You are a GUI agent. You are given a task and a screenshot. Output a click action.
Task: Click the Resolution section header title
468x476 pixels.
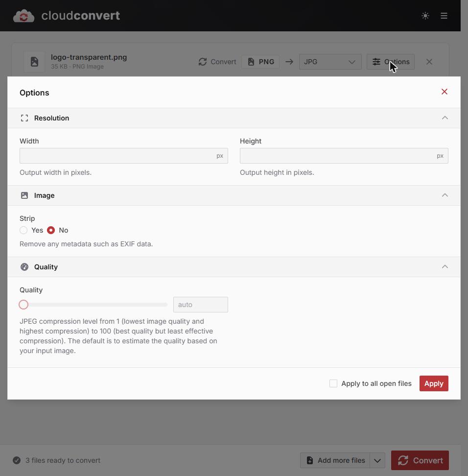(51, 118)
